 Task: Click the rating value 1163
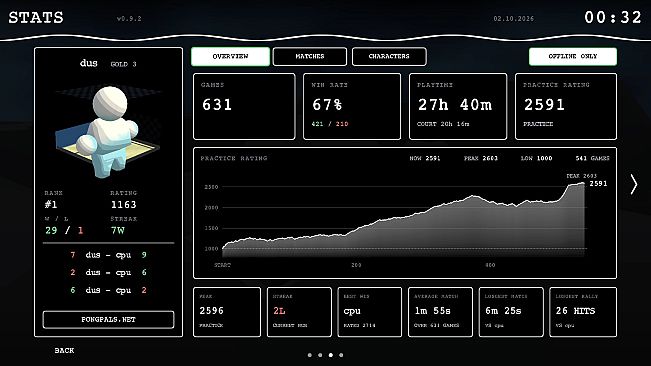point(123,204)
